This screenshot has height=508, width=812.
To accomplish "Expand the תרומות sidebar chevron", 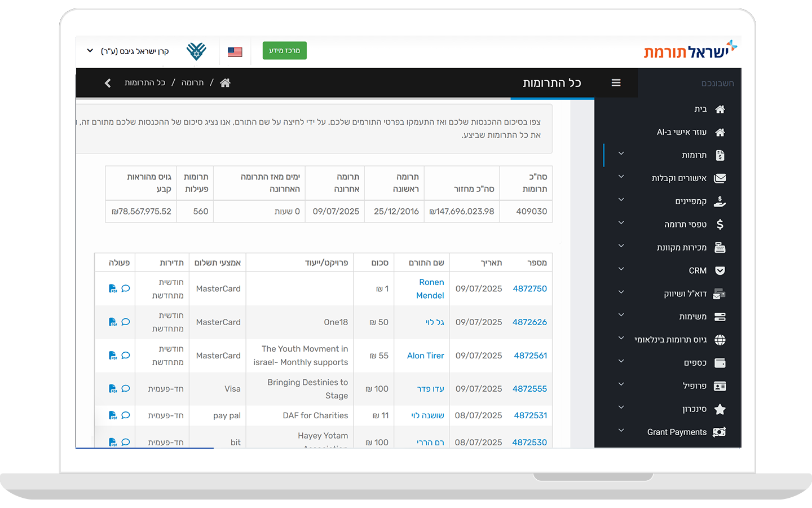I will click(621, 154).
